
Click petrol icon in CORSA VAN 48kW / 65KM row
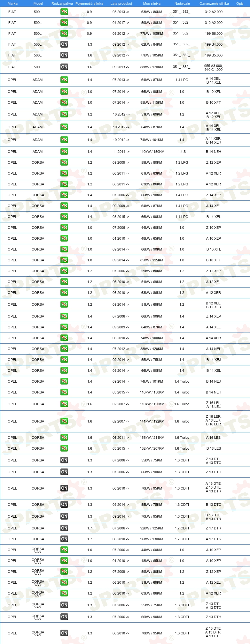(x=64, y=561)
